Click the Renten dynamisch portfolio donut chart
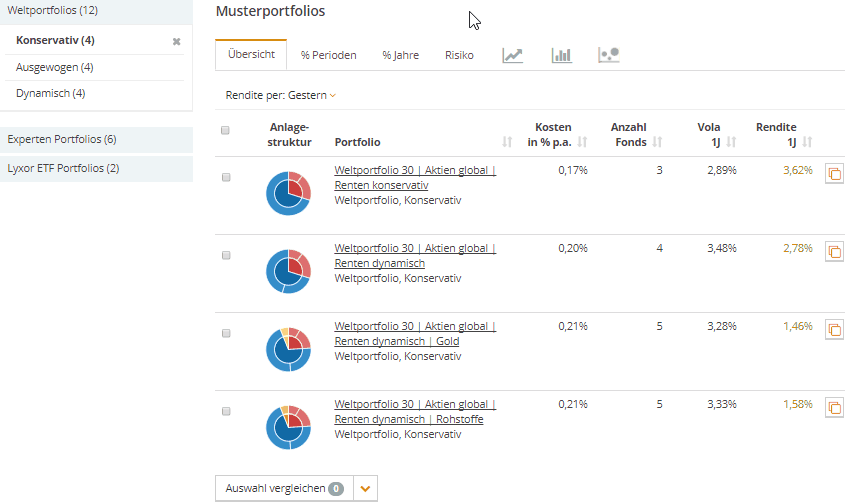The image size is (845, 502). (289, 271)
